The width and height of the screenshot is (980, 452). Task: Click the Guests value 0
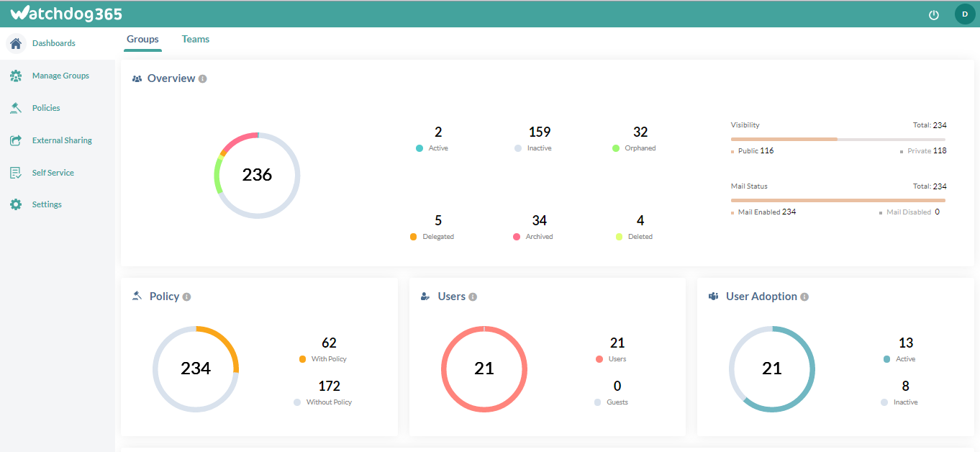pos(617,387)
